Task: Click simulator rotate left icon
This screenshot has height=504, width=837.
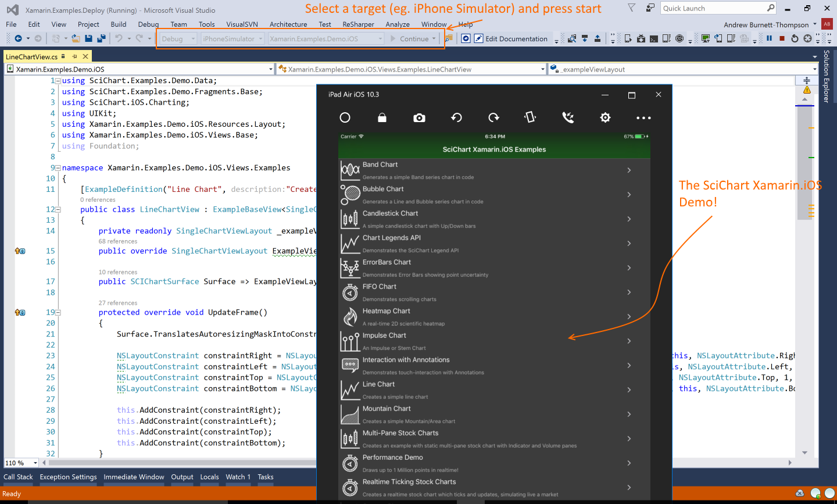Action: tap(456, 117)
